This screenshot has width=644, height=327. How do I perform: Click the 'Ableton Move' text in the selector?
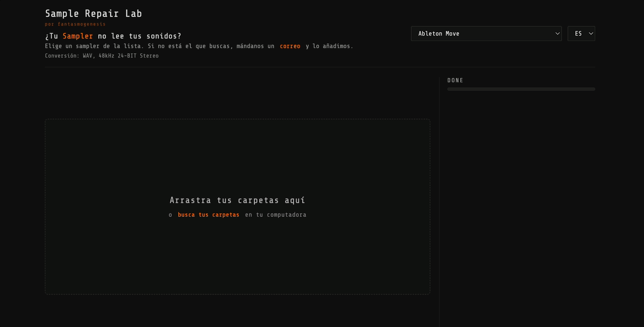(439, 34)
